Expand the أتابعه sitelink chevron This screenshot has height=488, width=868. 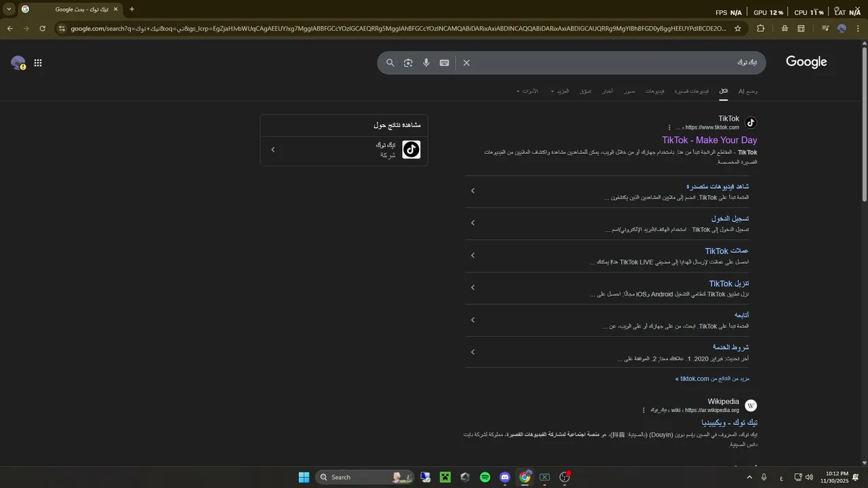[x=473, y=320]
